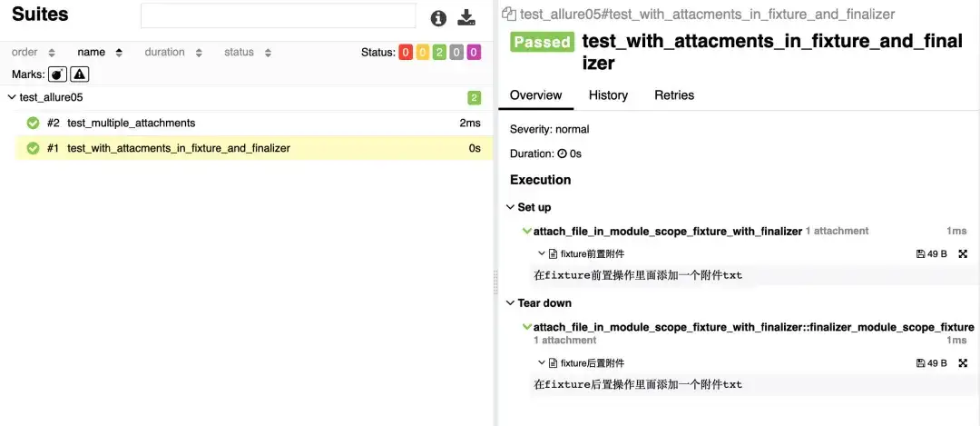Toggle the green passed status filter

click(x=439, y=53)
